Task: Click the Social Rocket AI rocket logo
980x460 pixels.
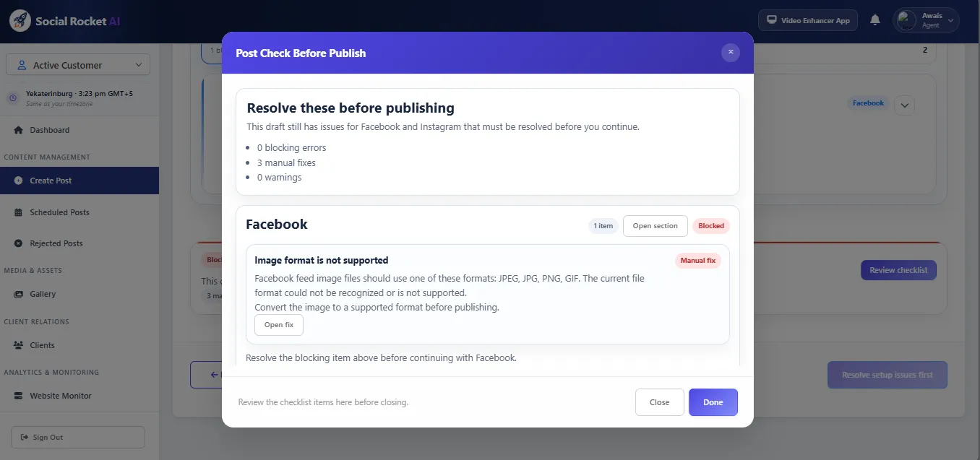Action: 20,20
